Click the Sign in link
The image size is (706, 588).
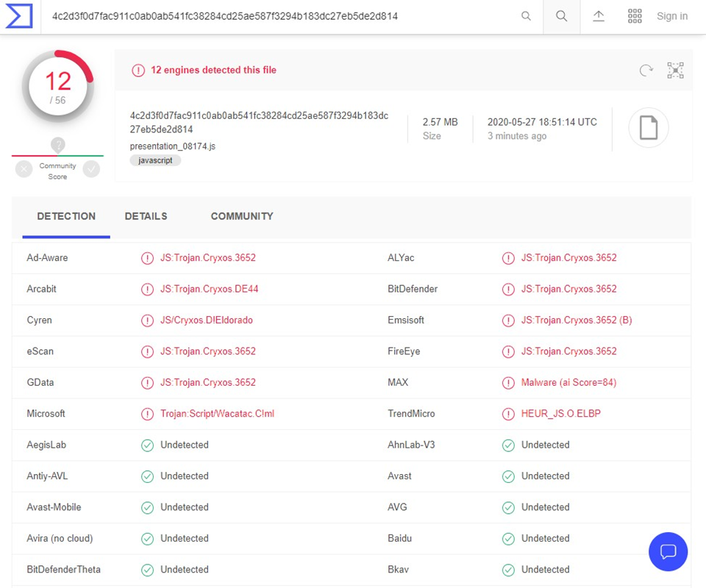[671, 16]
